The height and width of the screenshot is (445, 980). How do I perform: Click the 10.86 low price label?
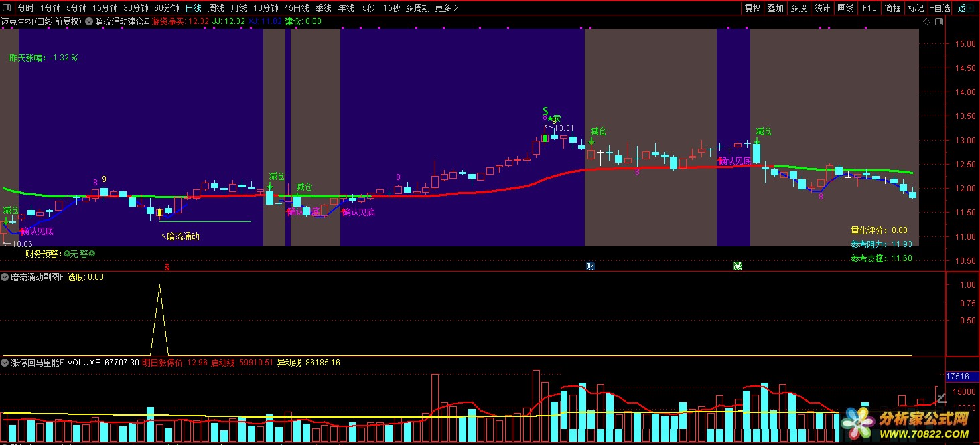pyautogui.click(x=22, y=244)
